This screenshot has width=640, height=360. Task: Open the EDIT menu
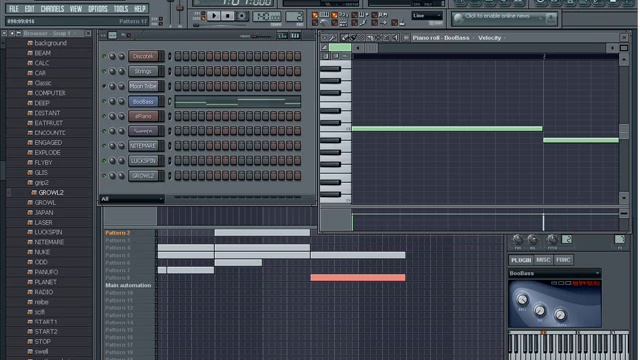(x=29, y=9)
